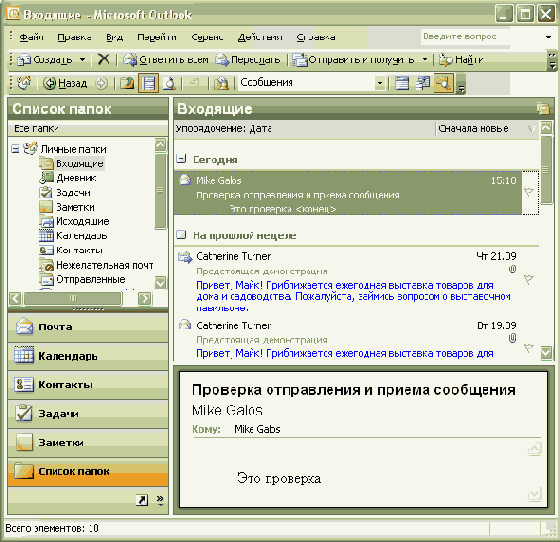Click the Создать new item button
The width and height of the screenshot is (560, 542).
point(45,60)
